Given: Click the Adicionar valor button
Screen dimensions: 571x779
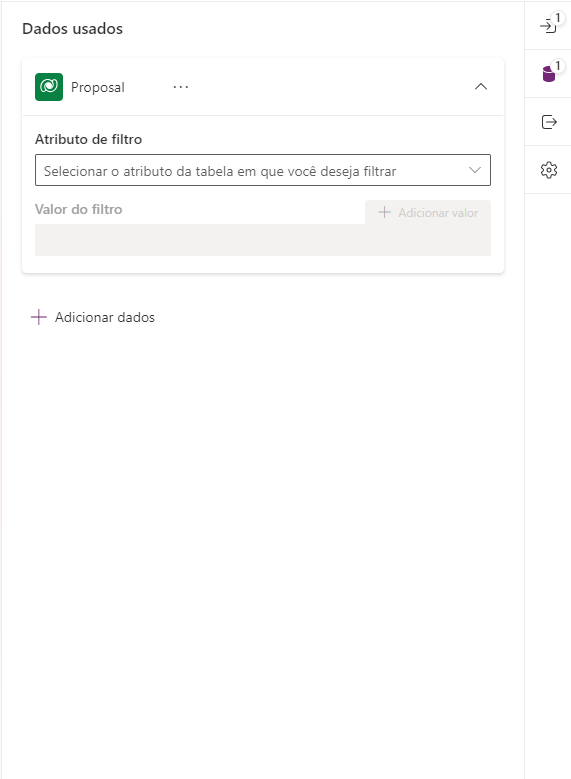Looking at the screenshot, I should pos(428,213).
